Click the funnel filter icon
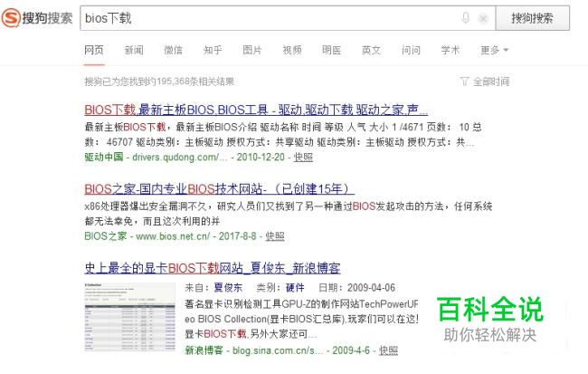This screenshot has width=588, height=374. pos(464,82)
